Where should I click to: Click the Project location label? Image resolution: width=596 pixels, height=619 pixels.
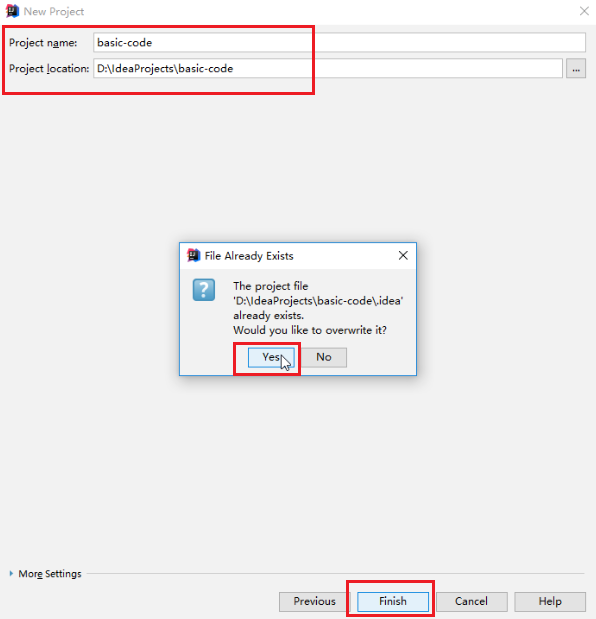tap(49, 69)
